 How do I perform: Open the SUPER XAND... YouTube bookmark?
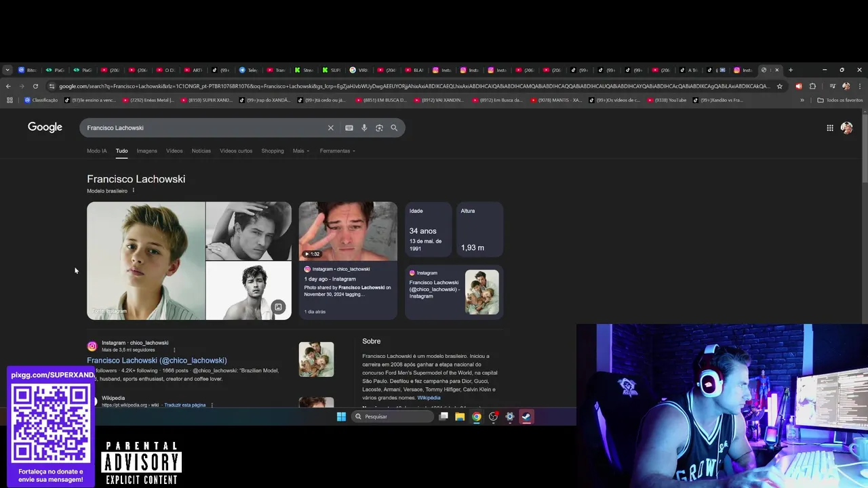coord(207,100)
